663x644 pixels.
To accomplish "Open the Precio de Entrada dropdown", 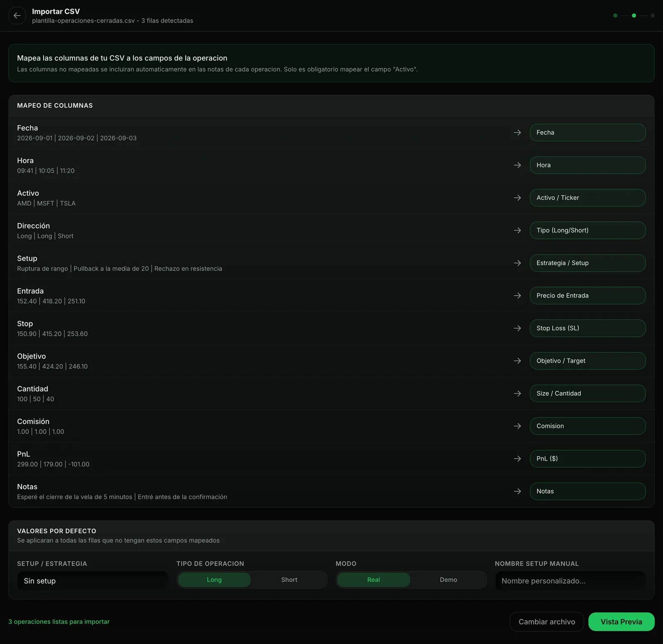I will [588, 296].
